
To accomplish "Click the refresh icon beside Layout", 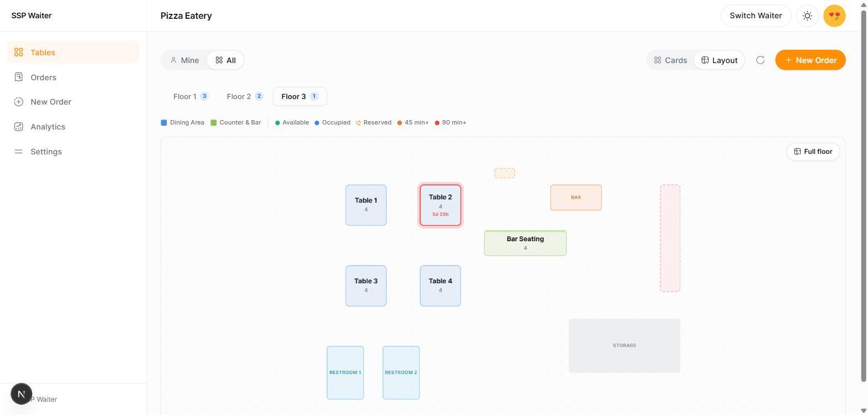I will click(760, 60).
